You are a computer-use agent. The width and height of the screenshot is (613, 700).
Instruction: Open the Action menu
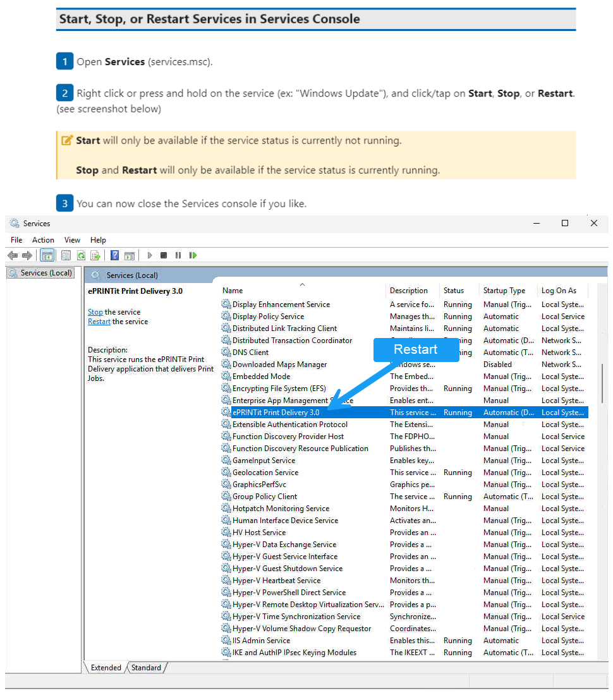[43, 240]
